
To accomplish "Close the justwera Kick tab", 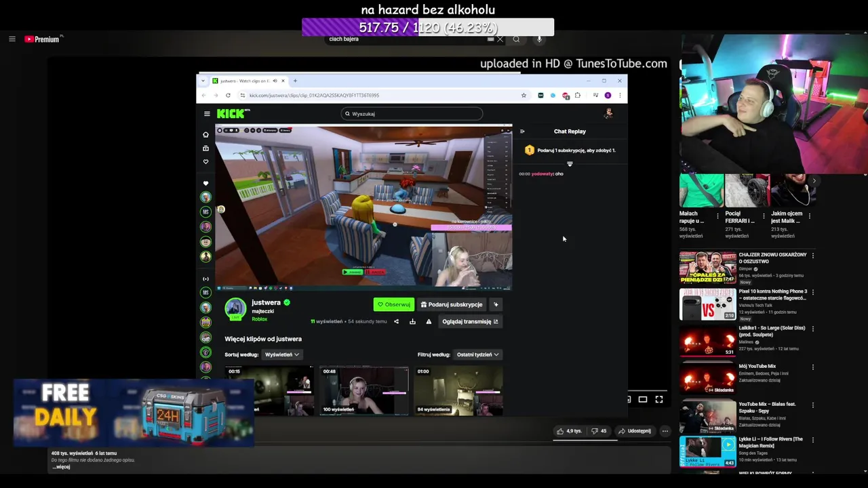I will pos(283,81).
